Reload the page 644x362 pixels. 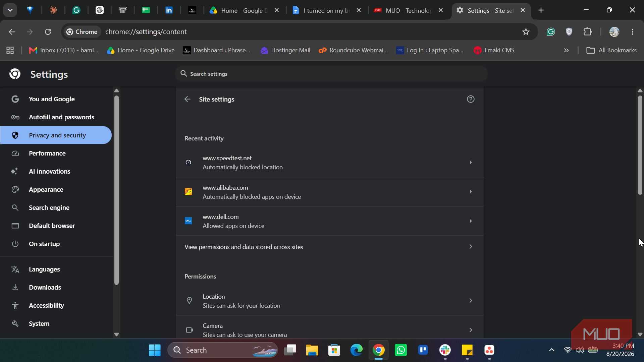point(48,32)
